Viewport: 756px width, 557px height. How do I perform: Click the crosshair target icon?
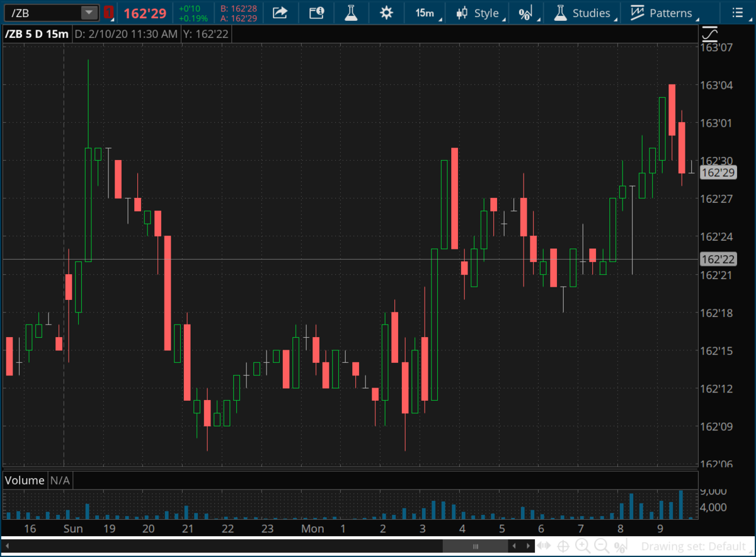pos(564,546)
